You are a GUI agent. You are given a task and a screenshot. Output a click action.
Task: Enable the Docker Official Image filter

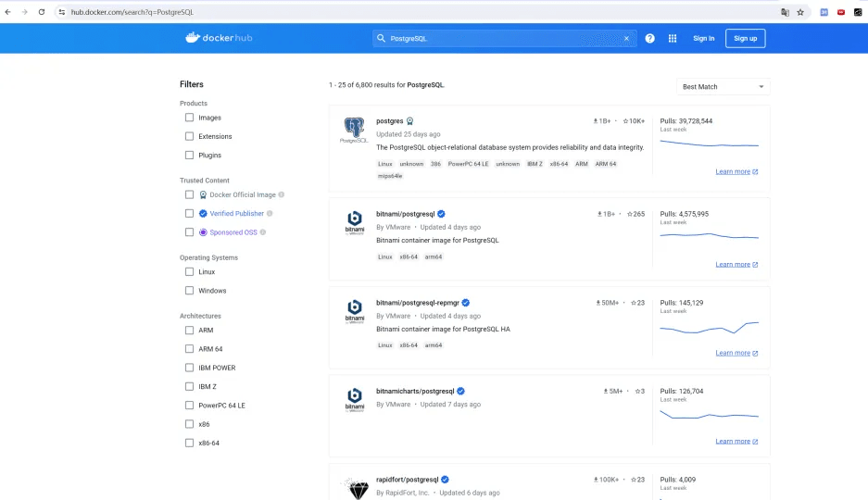[189, 194]
